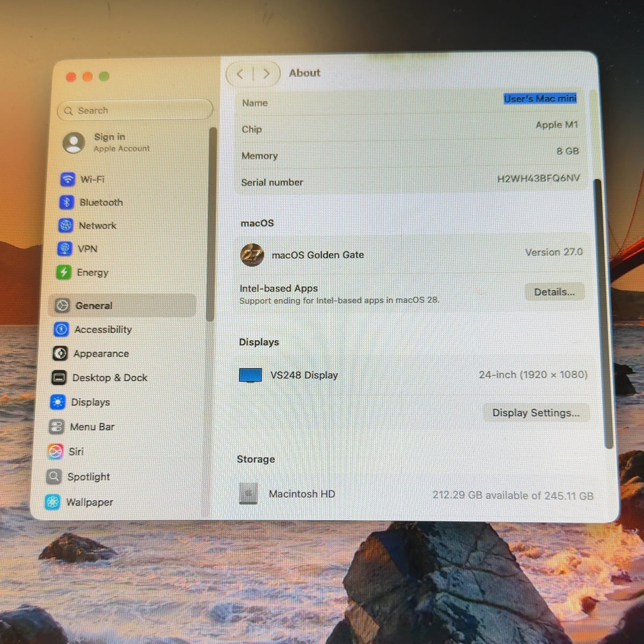Open the Menu Bar icon

(57, 427)
